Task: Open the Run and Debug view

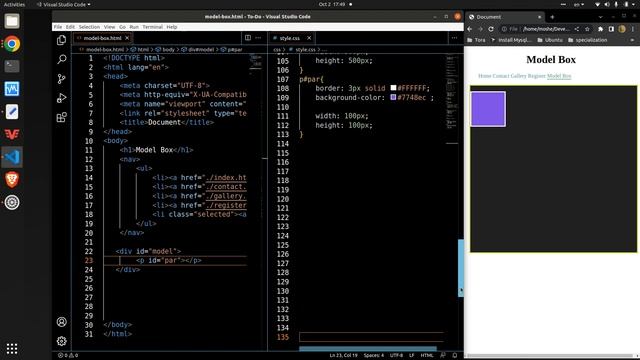Action: click(62, 98)
